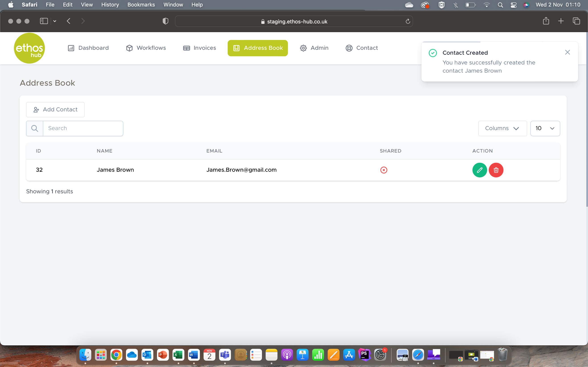Screen dimensions: 588x367
Task: Dismiss the Contact Created notification
Action: pyautogui.click(x=567, y=52)
